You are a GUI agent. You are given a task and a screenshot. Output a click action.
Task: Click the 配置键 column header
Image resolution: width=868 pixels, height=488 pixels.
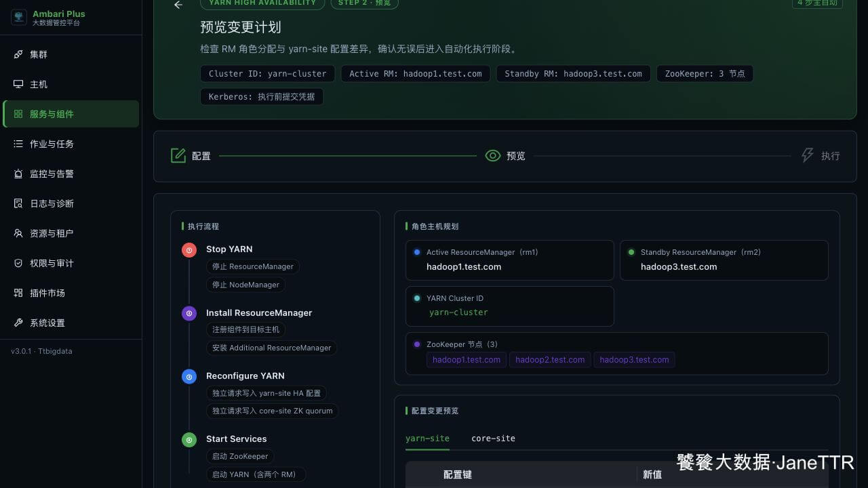point(458,474)
